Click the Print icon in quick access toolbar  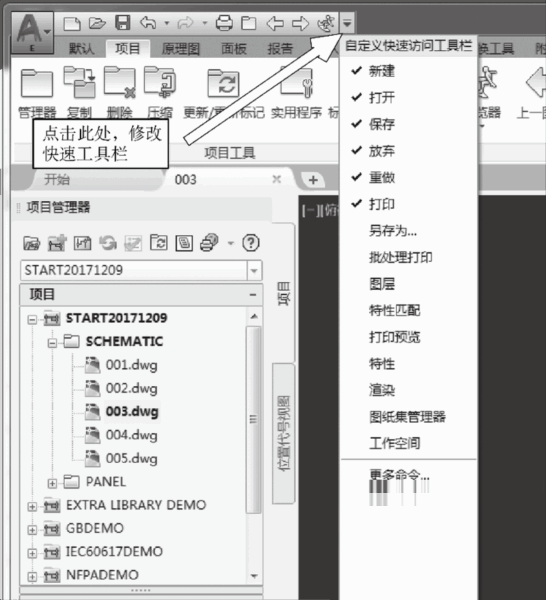tap(224, 23)
